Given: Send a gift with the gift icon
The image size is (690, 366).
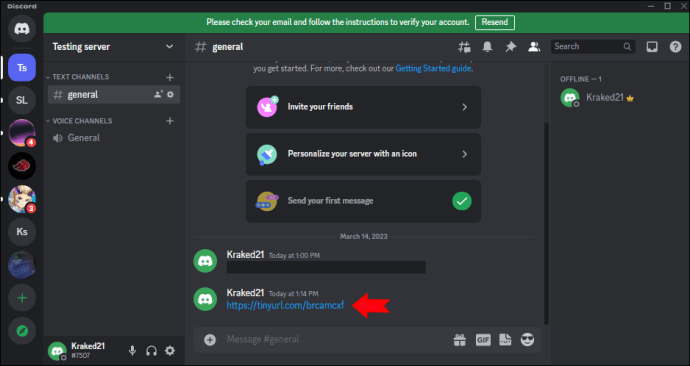Looking at the screenshot, I should click(460, 340).
